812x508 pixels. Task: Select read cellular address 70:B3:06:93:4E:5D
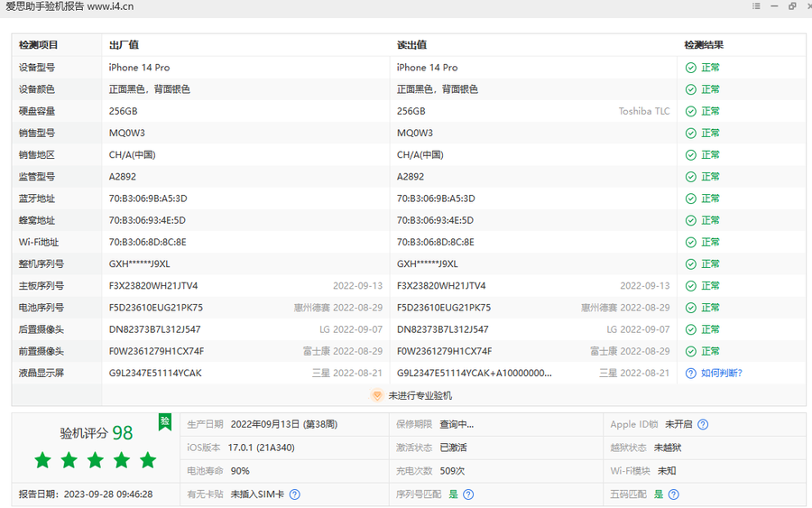pyautogui.click(x=435, y=220)
